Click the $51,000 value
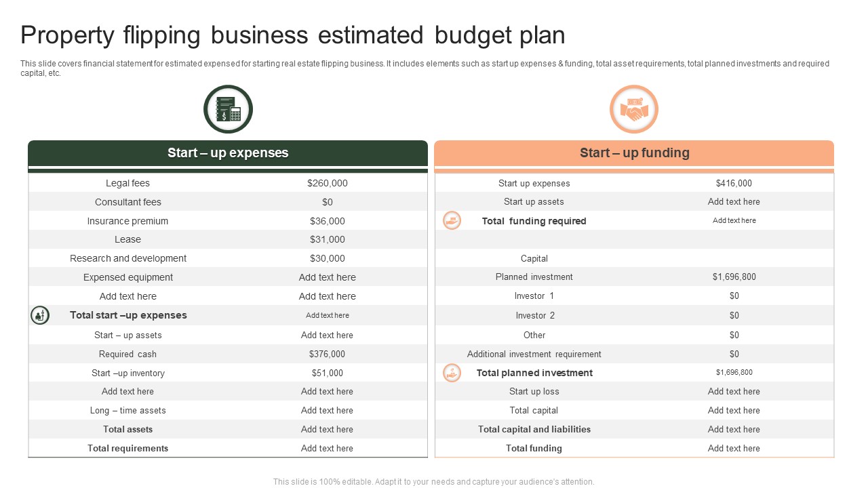The image size is (868, 488). 328,373
